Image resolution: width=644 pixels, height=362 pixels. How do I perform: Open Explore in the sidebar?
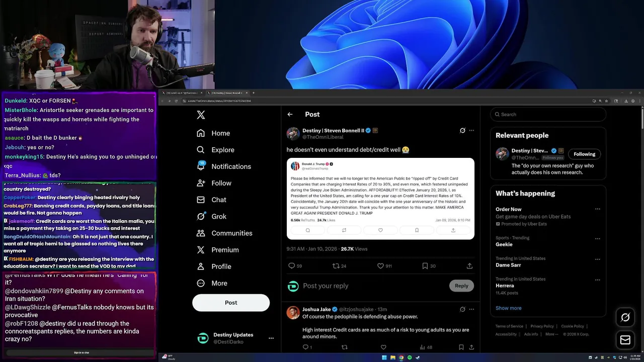click(215, 150)
